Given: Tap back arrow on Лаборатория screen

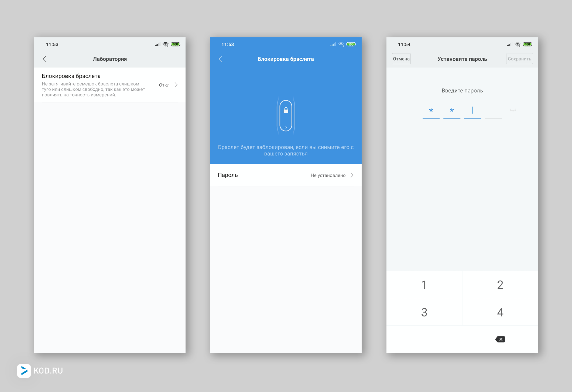Looking at the screenshot, I should click(45, 59).
